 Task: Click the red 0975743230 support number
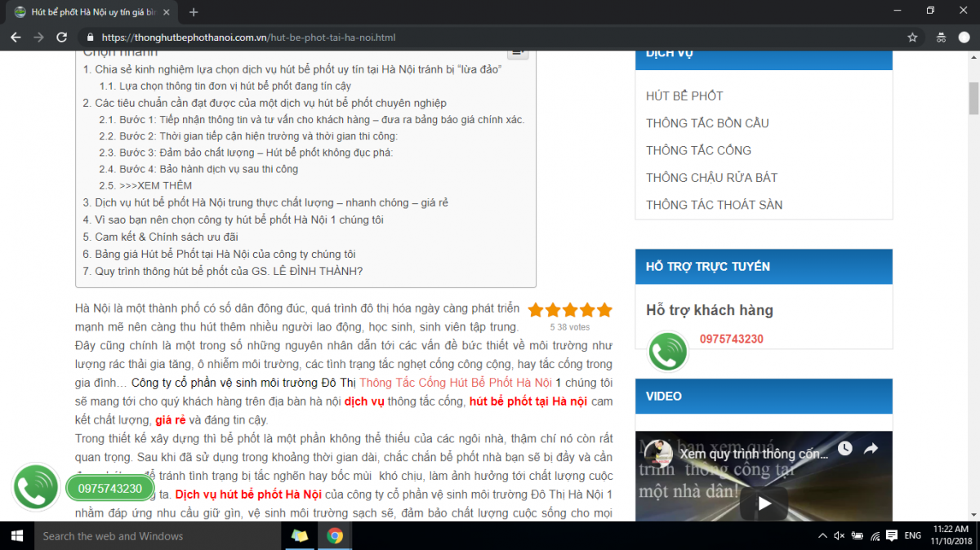point(731,339)
